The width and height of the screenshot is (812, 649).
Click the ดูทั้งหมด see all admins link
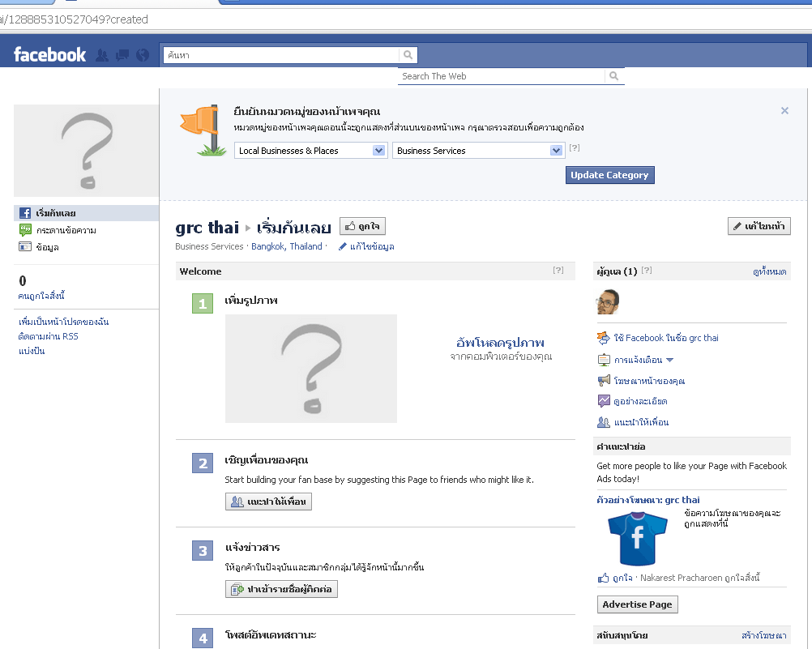[x=770, y=271]
